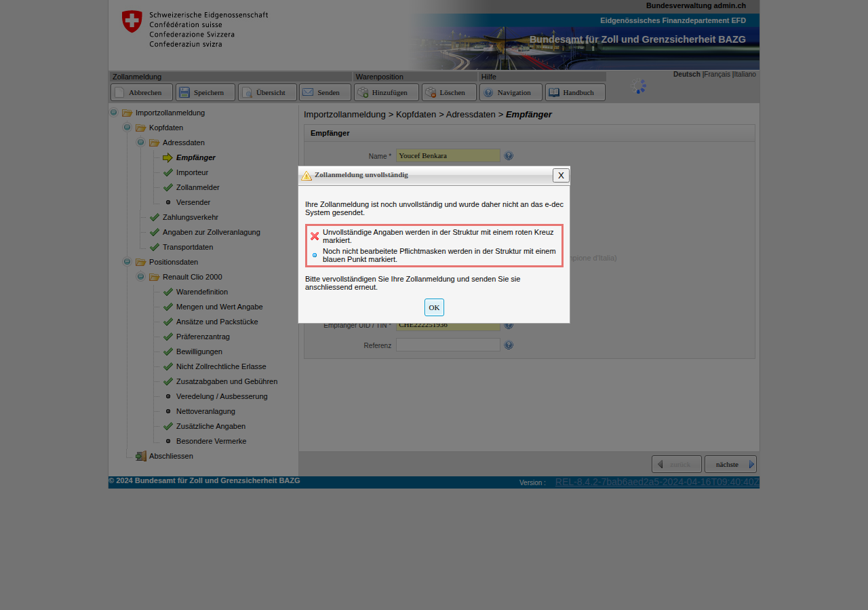Collapse the Renault Clio 2000 node
The height and width of the screenshot is (610, 868).
tap(140, 277)
